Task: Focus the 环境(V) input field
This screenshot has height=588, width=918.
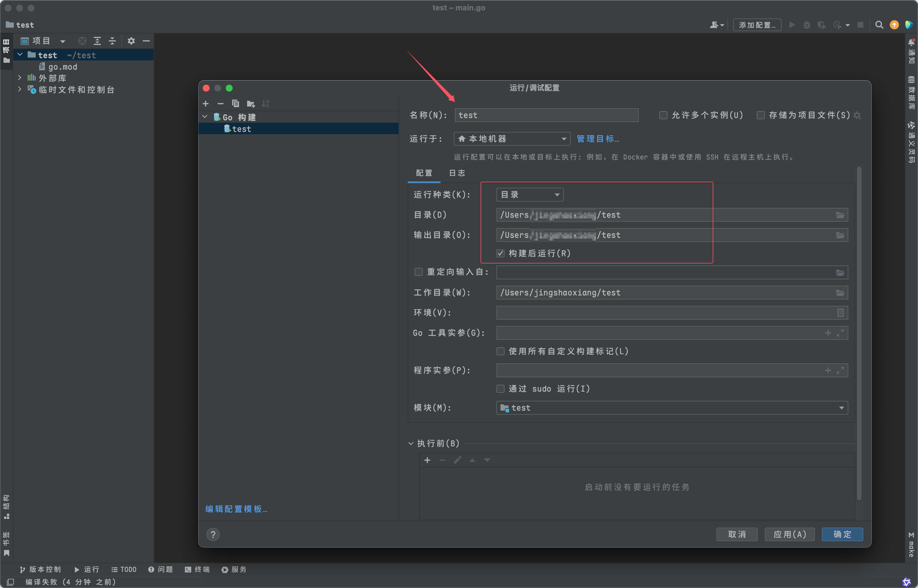Action: (x=672, y=313)
